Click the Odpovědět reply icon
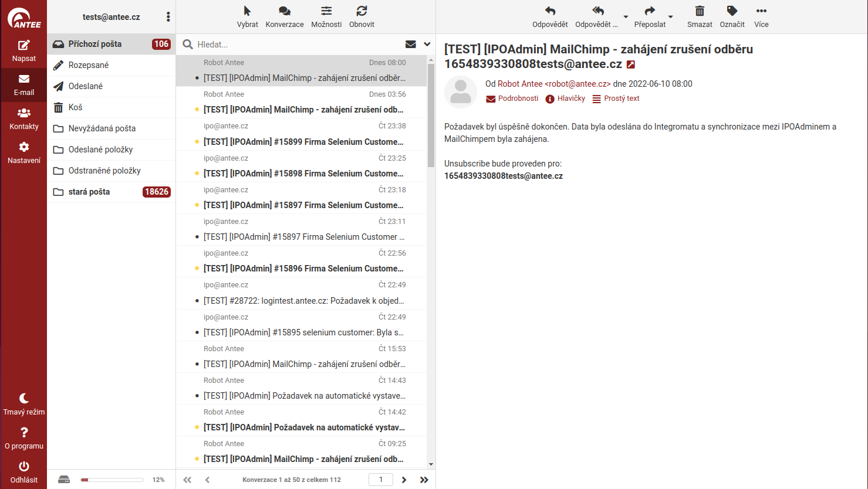Viewport: 868px width, 489px height. [550, 11]
